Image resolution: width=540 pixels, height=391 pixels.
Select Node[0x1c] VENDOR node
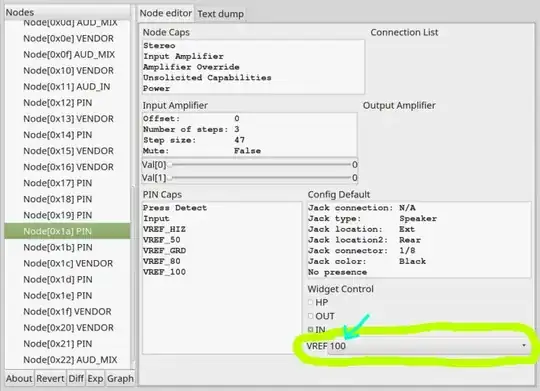click(x=68, y=264)
